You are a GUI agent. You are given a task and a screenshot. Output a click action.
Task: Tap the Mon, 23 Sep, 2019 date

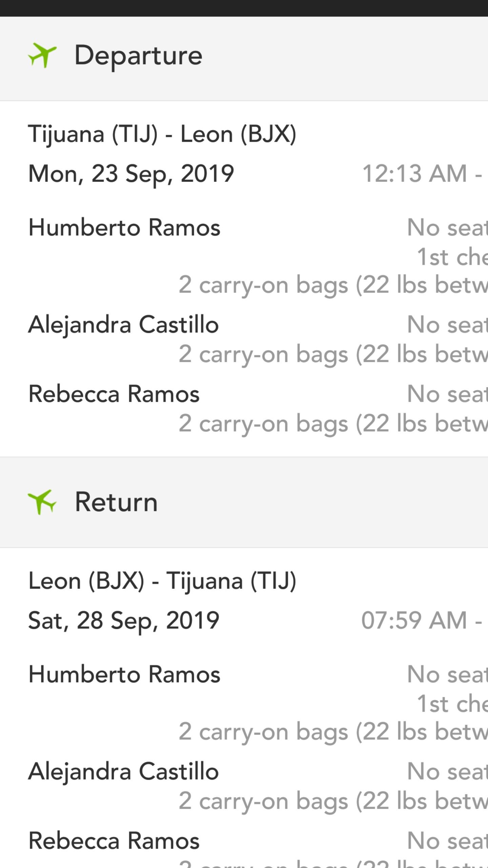coord(131,174)
